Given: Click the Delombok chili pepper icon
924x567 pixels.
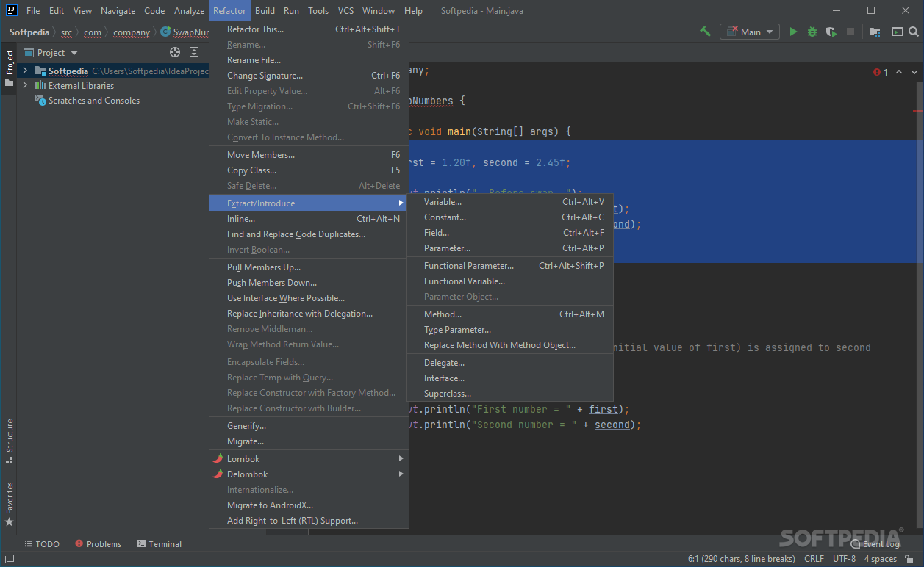Looking at the screenshot, I should (x=218, y=474).
